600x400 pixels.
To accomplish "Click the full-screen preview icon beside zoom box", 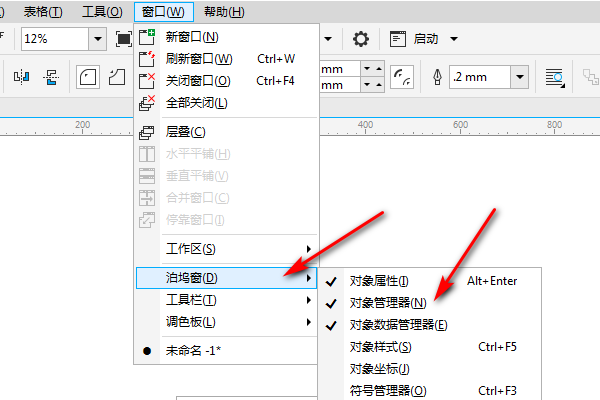I will coord(124,39).
